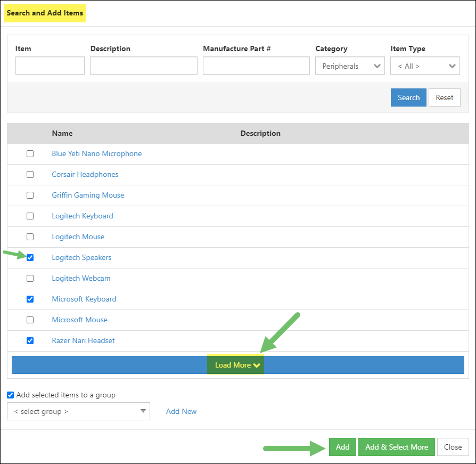Click the Description search field
476x464 pixels.
[144, 66]
